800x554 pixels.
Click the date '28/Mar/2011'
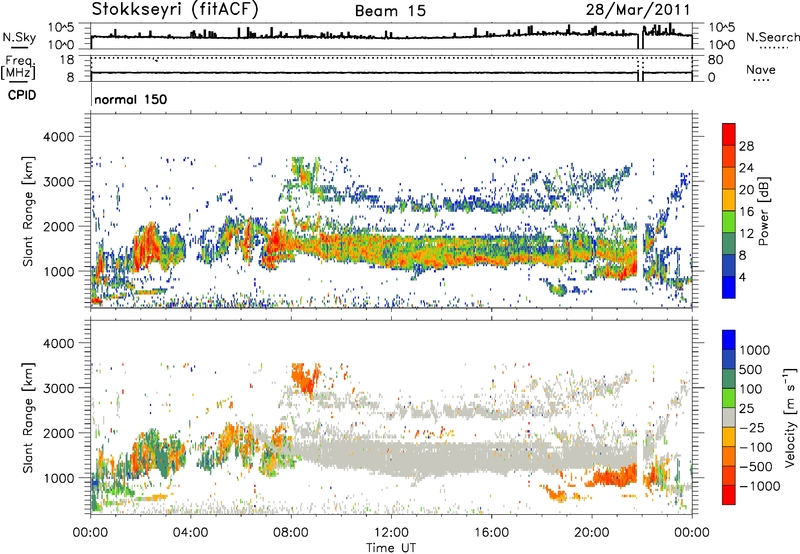[638, 10]
